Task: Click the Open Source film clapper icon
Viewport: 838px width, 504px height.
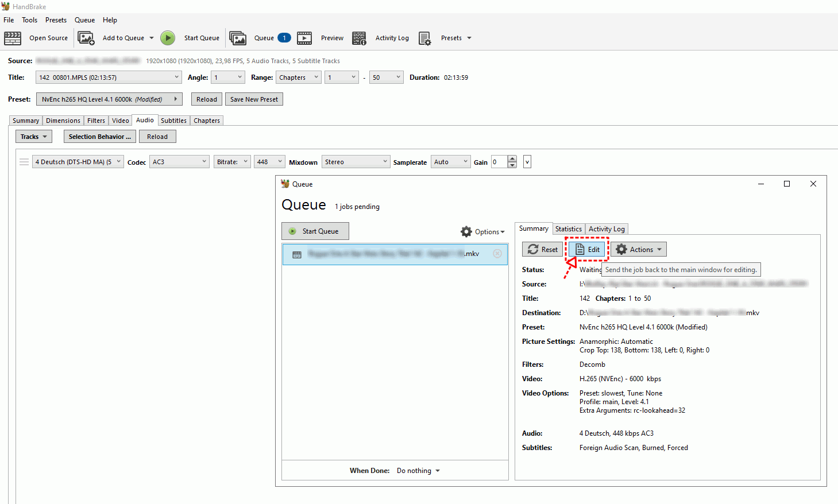Action: [13, 38]
